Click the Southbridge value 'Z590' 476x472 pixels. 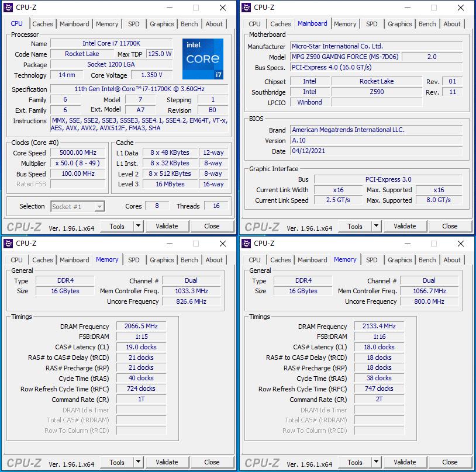coord(377,92)
